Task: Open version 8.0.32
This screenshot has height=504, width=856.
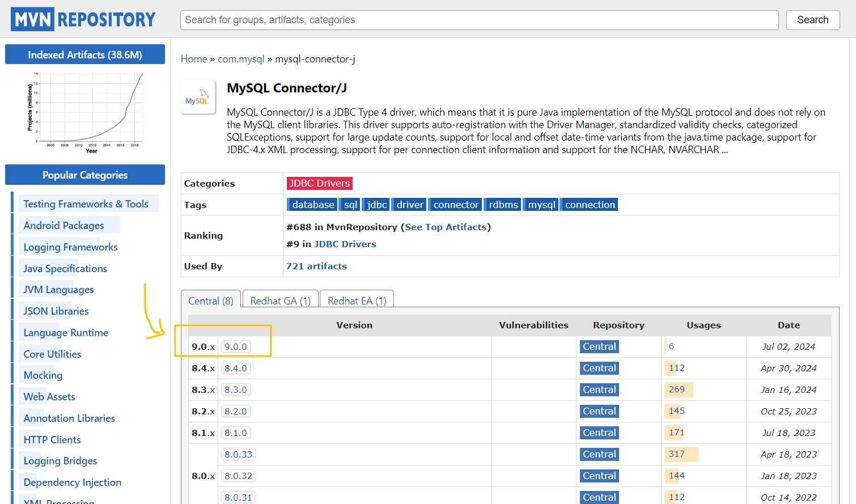Action: coord(238,476)
